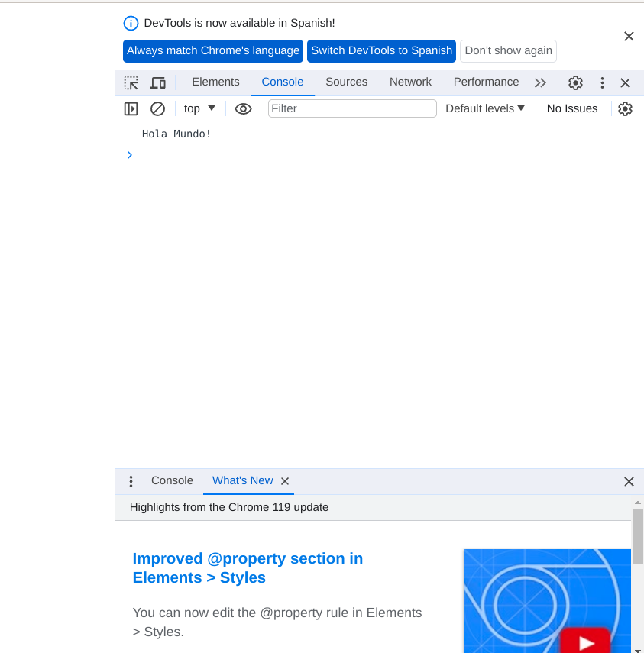Open the Sources tab

click(346, 82)
